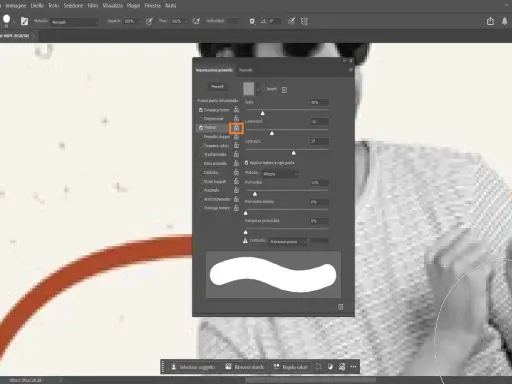The height and width of the screenshot is (384, 512).
Task: Click lock icon beside Pennello doppio
Action: 236,137
